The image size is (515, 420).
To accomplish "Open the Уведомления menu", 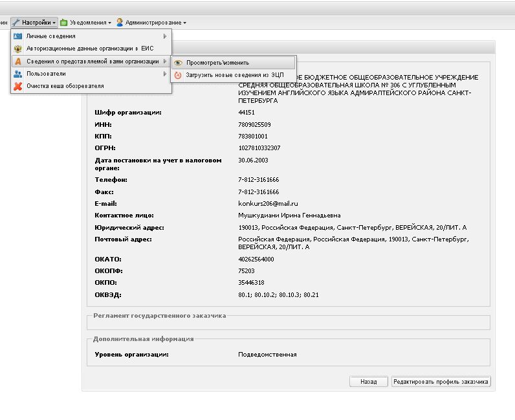I will coord(86,23).
